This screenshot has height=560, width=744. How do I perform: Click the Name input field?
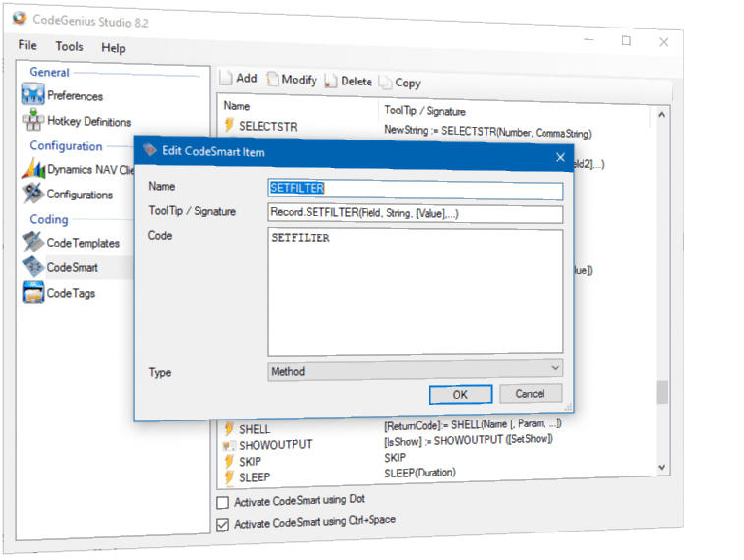point(416,190)
